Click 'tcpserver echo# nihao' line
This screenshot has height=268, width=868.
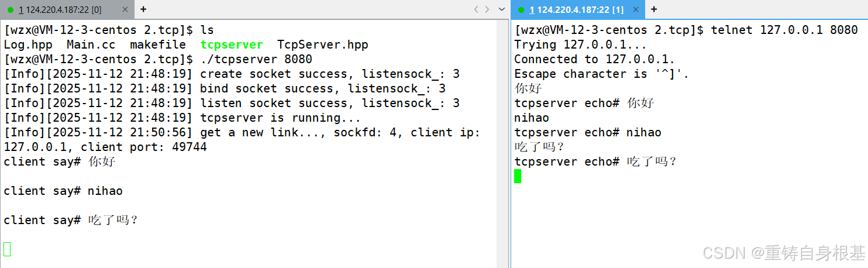click(x=588, y=132)
